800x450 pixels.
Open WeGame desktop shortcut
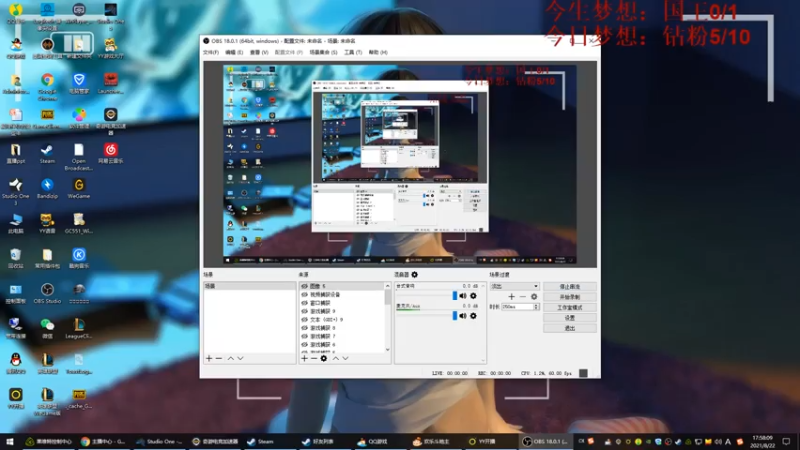(79, 188)
